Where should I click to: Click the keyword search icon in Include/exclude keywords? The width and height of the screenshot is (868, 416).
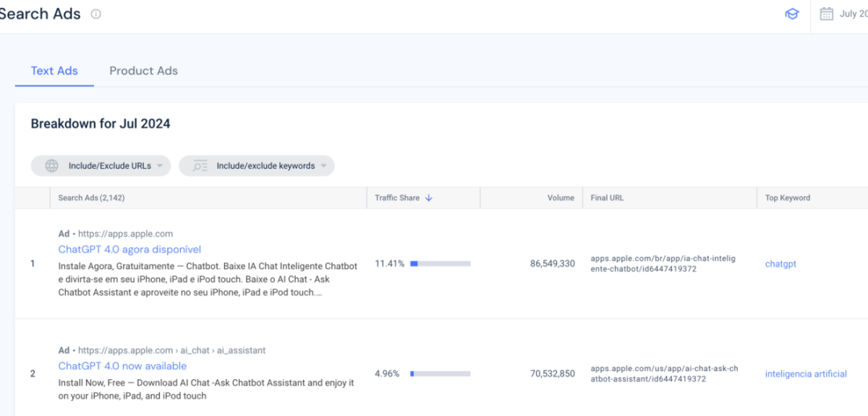click(x=200, y=165)
